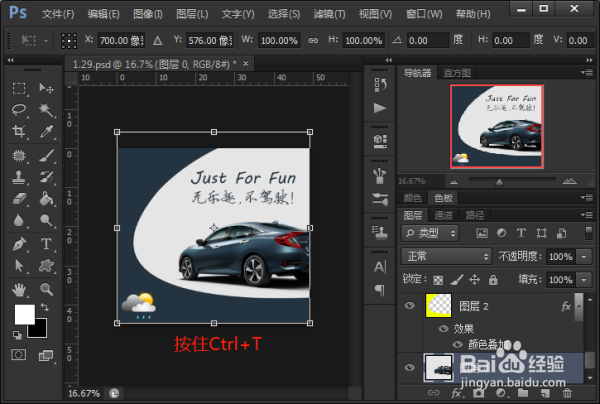Select the Paint Bucket tool
This screenshot has height=404, width=600.
[x=46, y=199]
